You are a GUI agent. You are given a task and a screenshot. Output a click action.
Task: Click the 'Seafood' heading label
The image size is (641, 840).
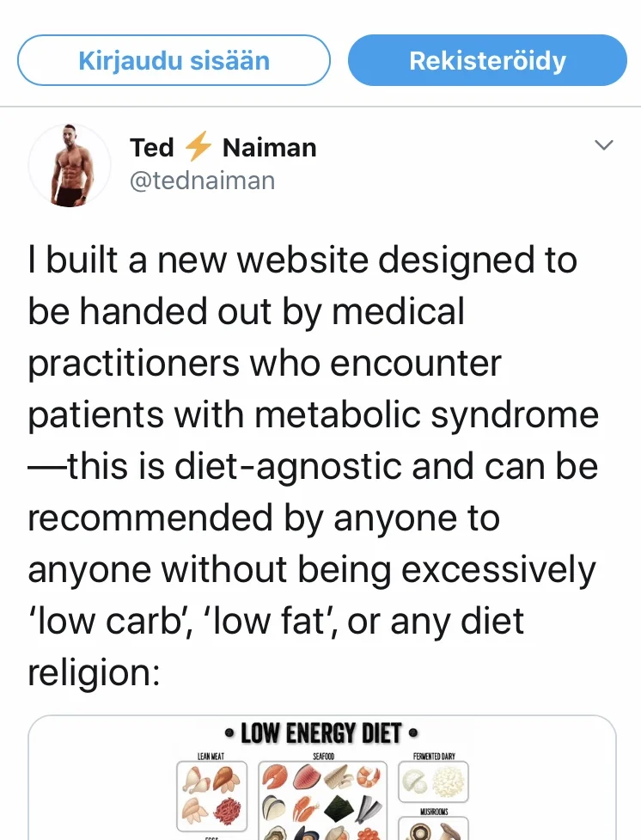[x=321, y=756]
